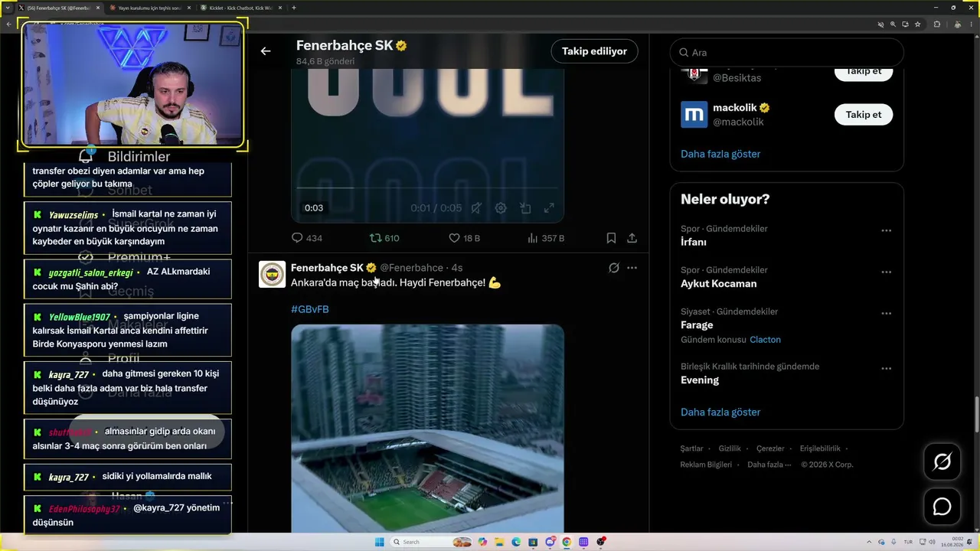This screenshot has width=980, height=551.
Task: Click the #GBvFB hashtag
Action: [310, 309]
